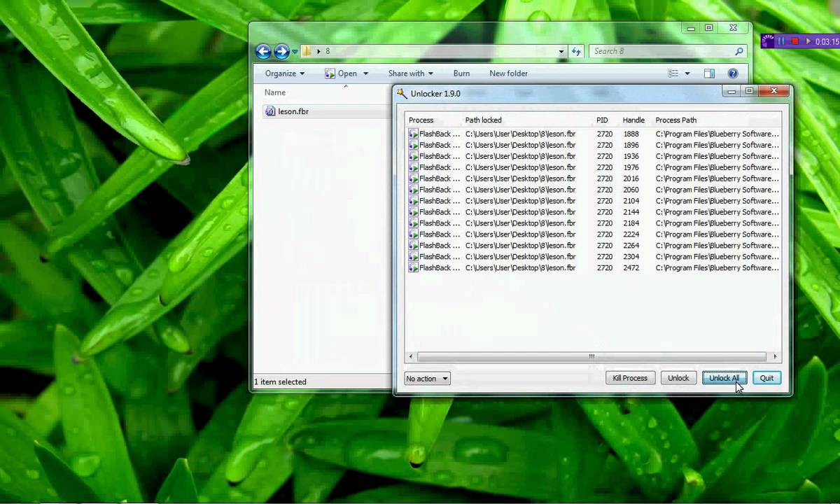Select the FlashBack icon for handle 2144
Screen dimensions: 840x504
tap(413, 212)
